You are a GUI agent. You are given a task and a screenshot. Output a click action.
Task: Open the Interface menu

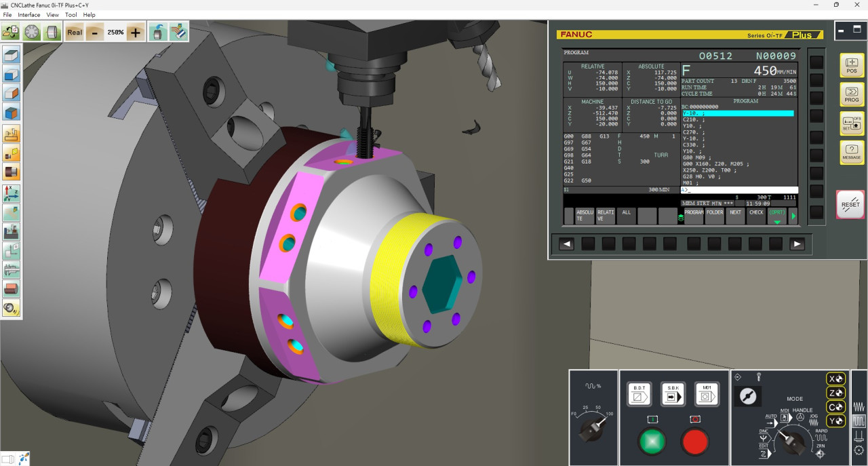tap(29, 14)
